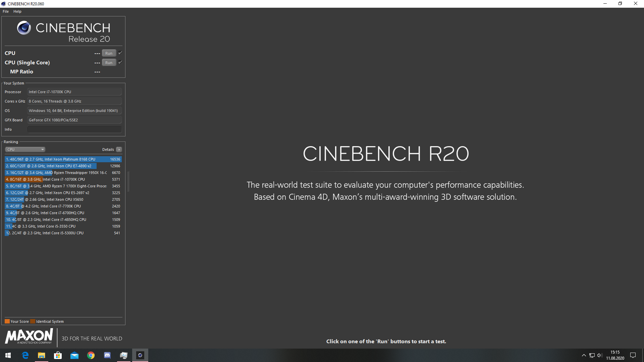Click the Identical System legend swatch

point(33,321)
